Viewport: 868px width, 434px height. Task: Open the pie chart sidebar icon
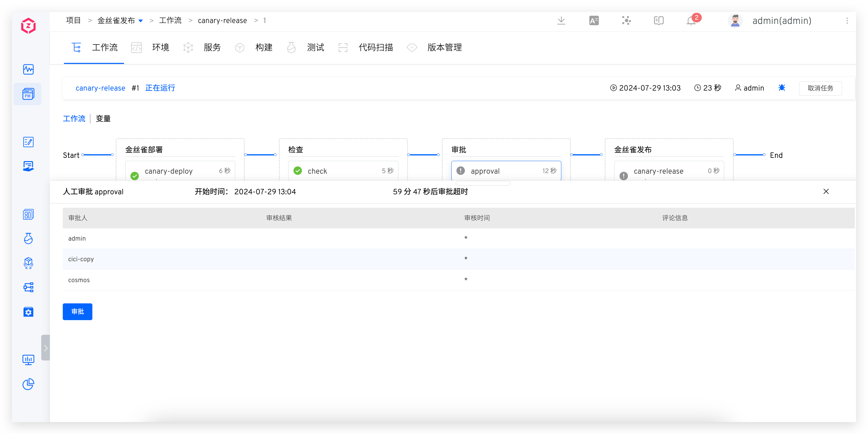click(28, 384)
